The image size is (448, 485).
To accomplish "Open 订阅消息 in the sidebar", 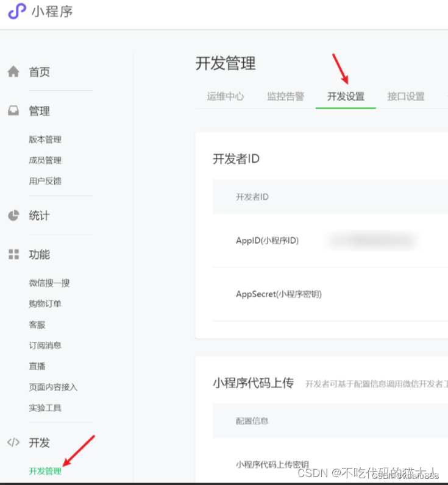I will 45,345.
